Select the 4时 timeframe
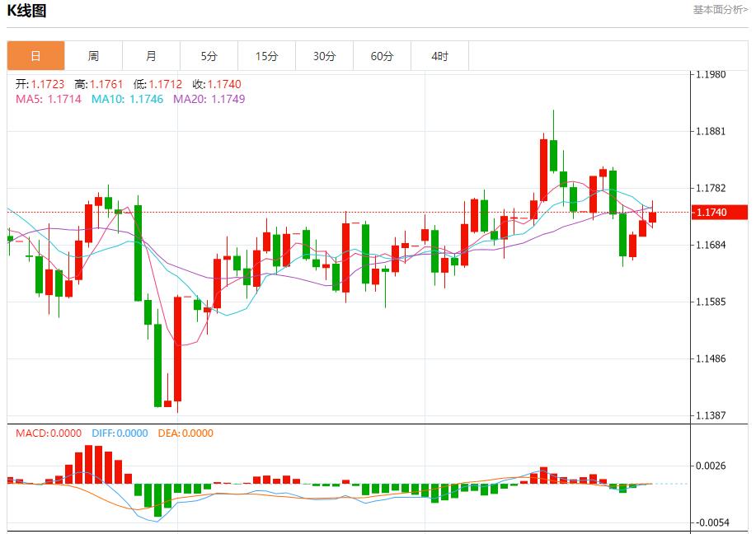The height and width of the screenshot is (534, 756). (440, 55)
